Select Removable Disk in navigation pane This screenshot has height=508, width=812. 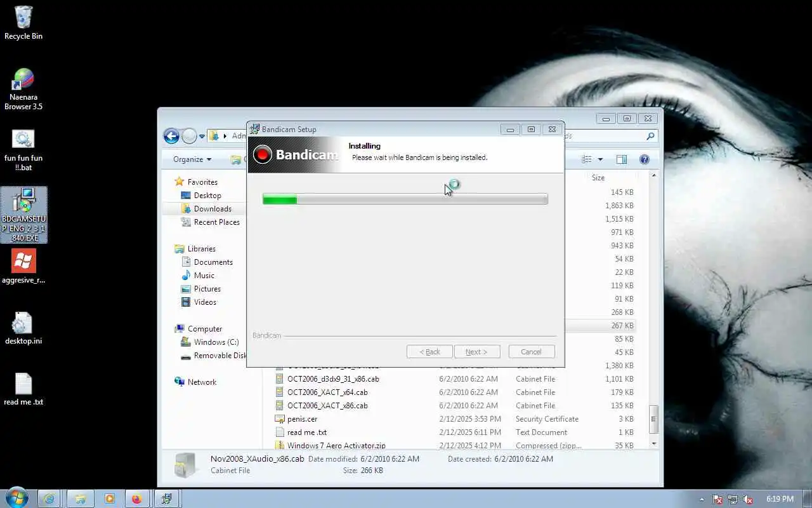213,356
